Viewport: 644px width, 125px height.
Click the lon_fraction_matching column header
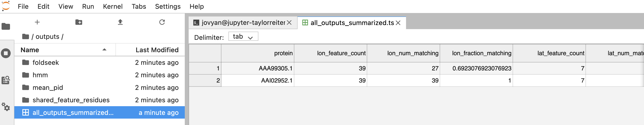coord(481,53)
